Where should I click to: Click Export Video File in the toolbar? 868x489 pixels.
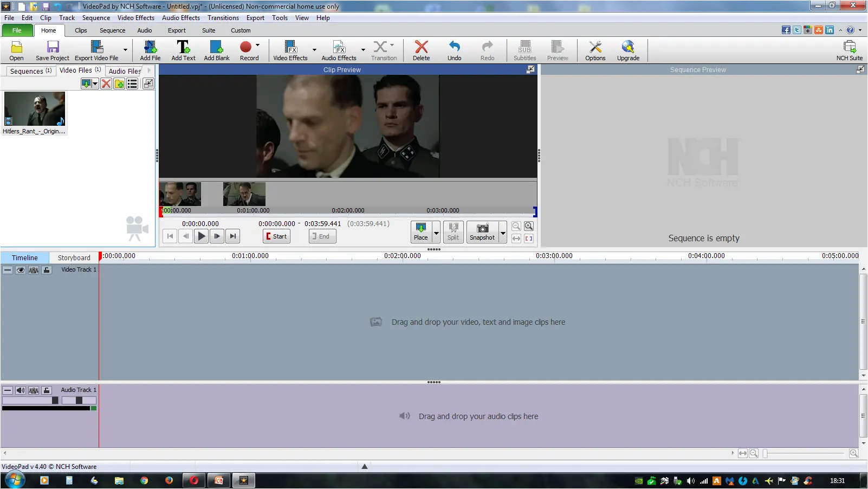tap(96, 50)
